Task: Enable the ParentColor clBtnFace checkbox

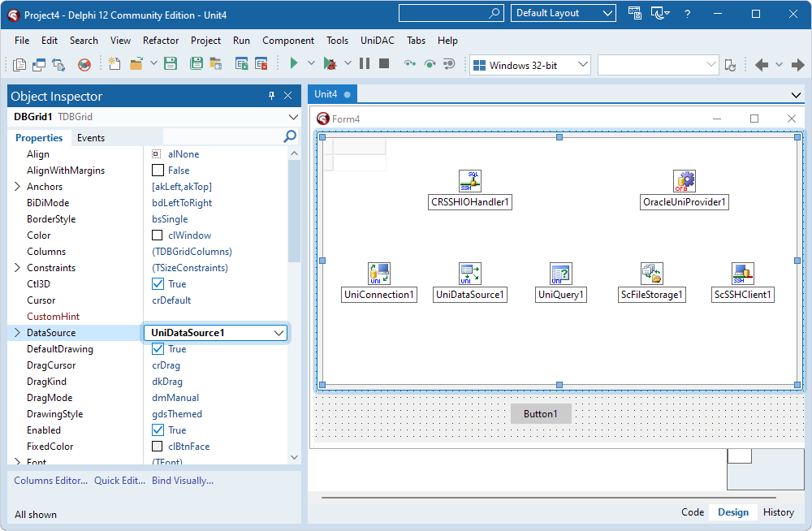Action: pos(156,446)
